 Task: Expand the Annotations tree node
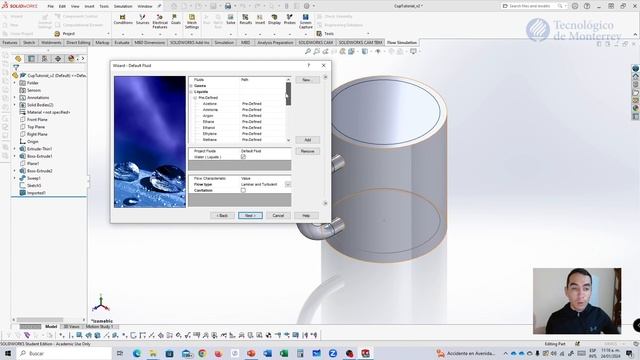point(15,98)
